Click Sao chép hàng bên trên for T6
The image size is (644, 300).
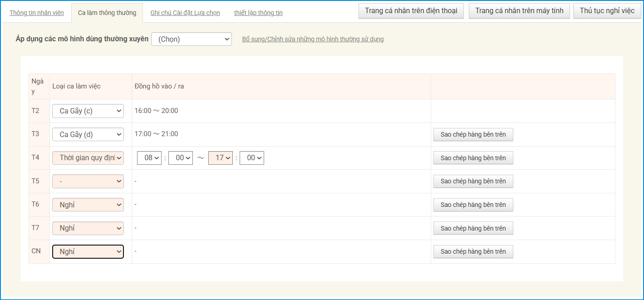point(473,205)
